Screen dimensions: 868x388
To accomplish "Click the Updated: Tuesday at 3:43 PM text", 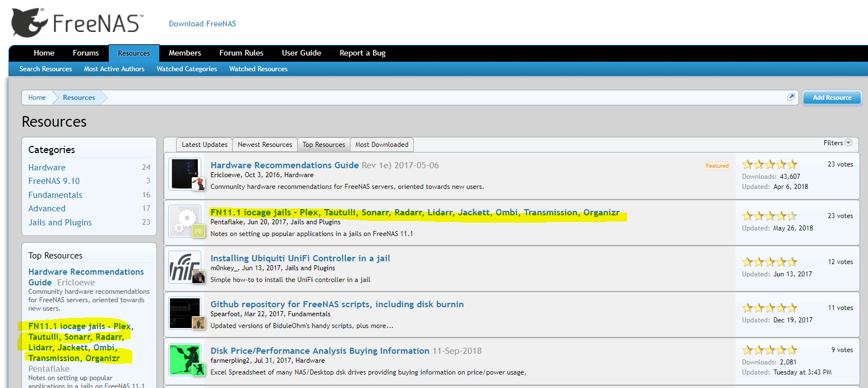I will point(787,372).
